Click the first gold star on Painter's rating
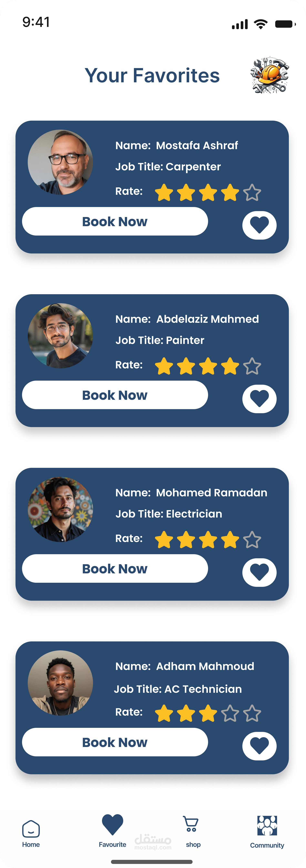The width and height of the screenshot is (306, 868). pos(164,366)
